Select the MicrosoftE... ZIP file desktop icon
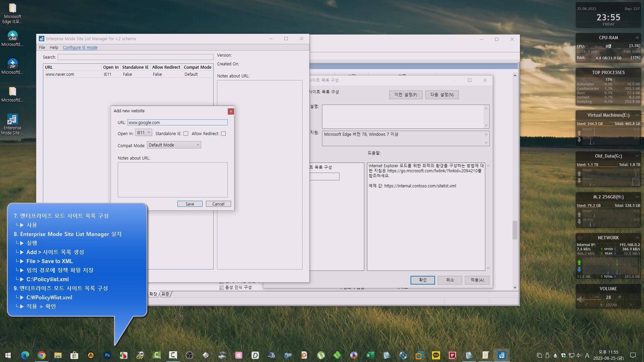This screenshot has height=362, width=644. (x=12, y=66)
